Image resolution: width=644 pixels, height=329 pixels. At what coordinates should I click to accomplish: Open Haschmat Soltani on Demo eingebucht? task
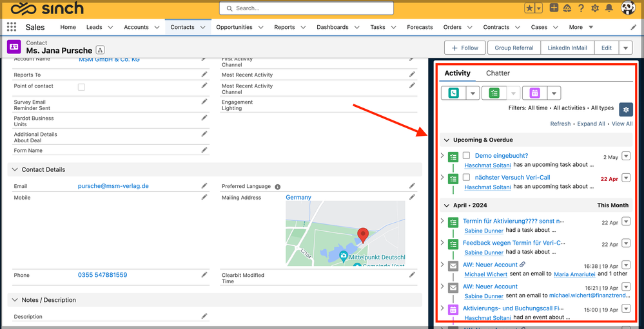coord(487,165)
